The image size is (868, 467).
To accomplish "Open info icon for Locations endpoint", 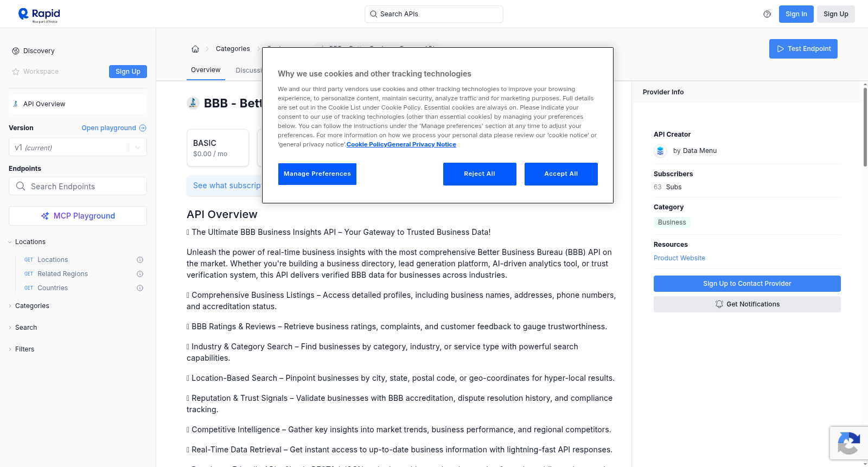I will pos(140,260).
